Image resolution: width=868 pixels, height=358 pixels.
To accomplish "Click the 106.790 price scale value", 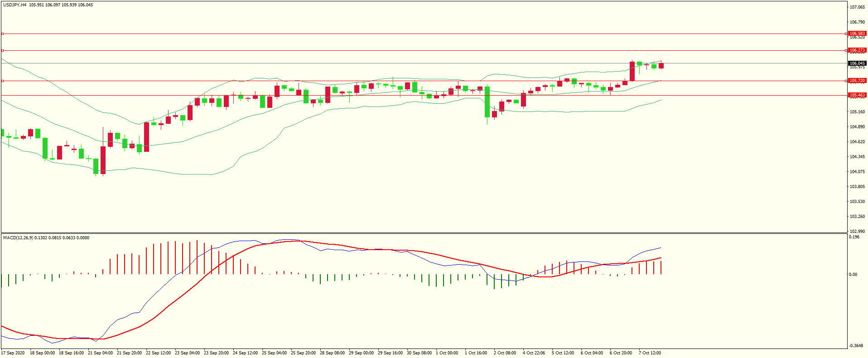I will pyautogui.click(x=857, y=22).
